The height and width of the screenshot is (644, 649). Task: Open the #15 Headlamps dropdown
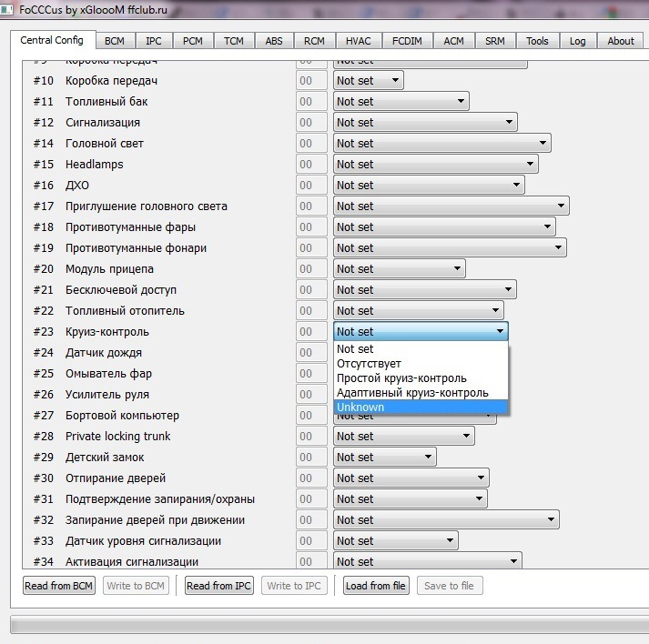click(x=436, y=165)
